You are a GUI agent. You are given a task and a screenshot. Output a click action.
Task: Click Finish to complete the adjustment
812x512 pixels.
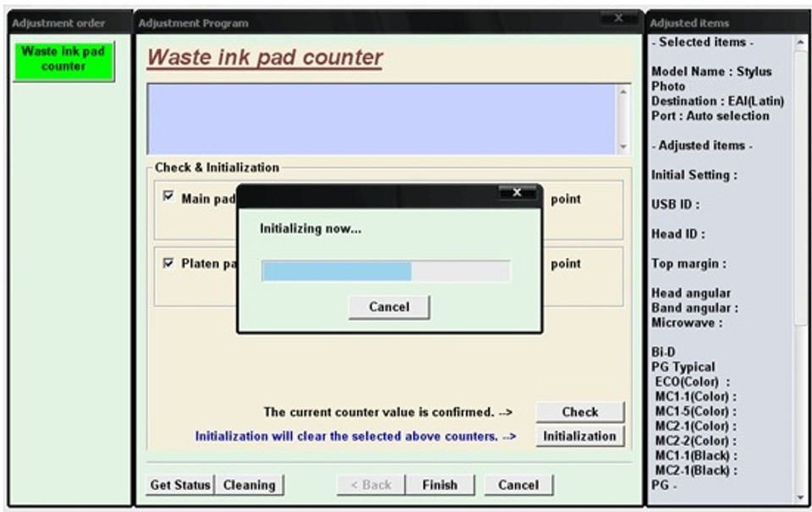(x=438, y=484)
